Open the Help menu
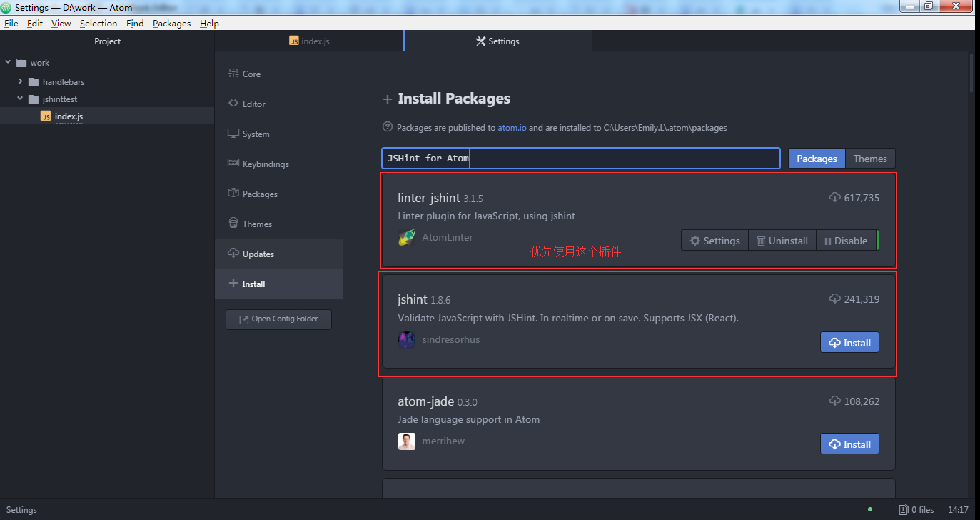This screenshot has height=520, width=980. click(209, 23)
